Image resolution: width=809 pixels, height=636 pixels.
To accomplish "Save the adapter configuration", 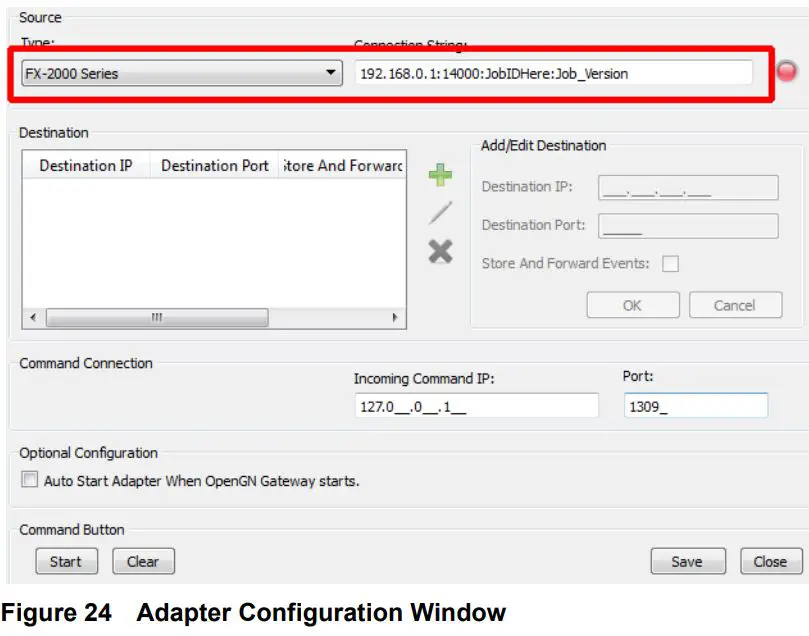I will coord(688,561).
